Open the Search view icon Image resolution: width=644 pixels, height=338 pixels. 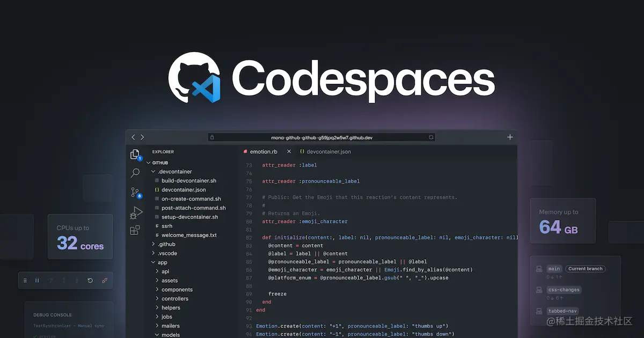point(135,173)
